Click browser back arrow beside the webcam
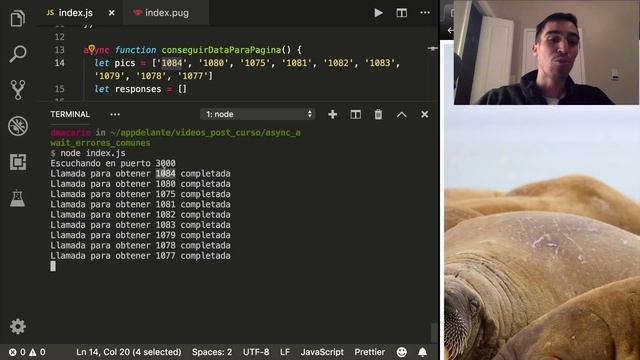Image resolution: width=640 pixels, height=360 pixels. point(450,30)
